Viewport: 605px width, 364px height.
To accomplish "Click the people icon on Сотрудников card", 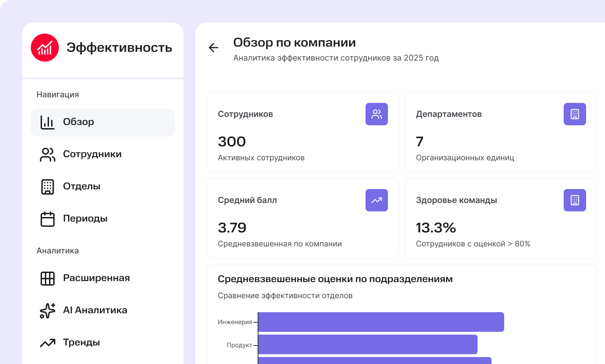I will pyautogui.click(x=376, y=114).
